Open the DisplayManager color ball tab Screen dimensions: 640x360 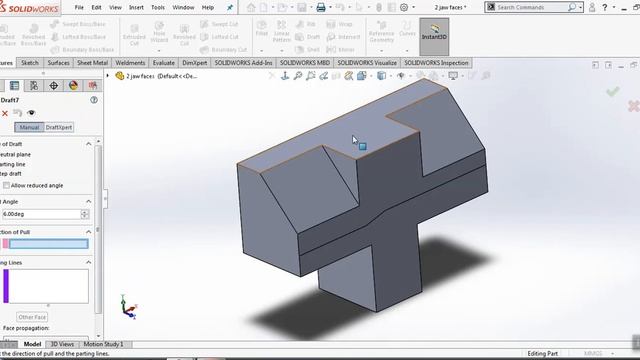coord(73,85)
